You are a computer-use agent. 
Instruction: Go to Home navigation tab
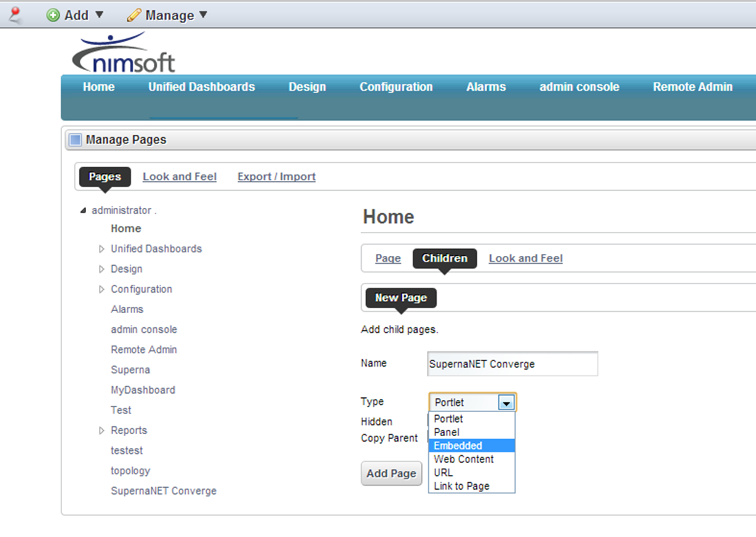(x=99, y=87)
